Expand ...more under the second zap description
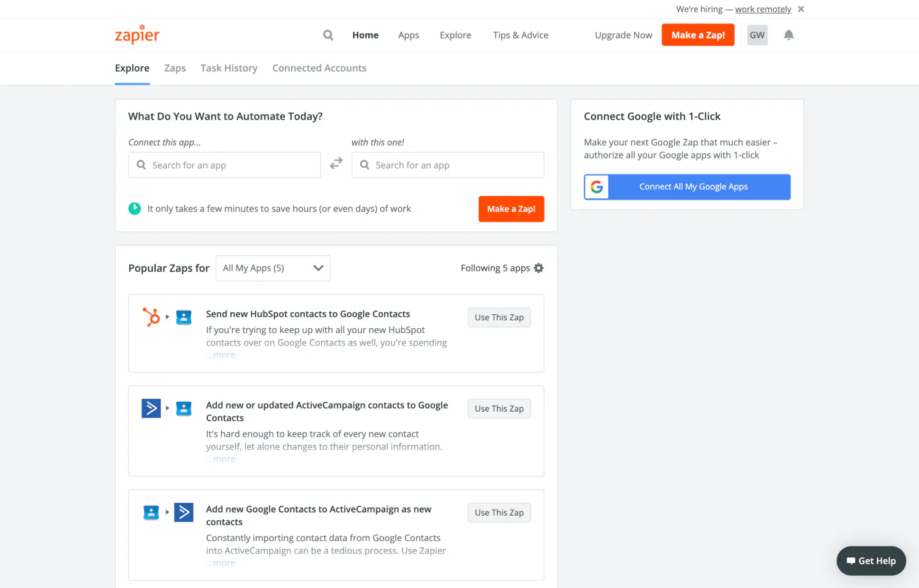The height and width of the screenshot is (588, 919). click(221, 459)
